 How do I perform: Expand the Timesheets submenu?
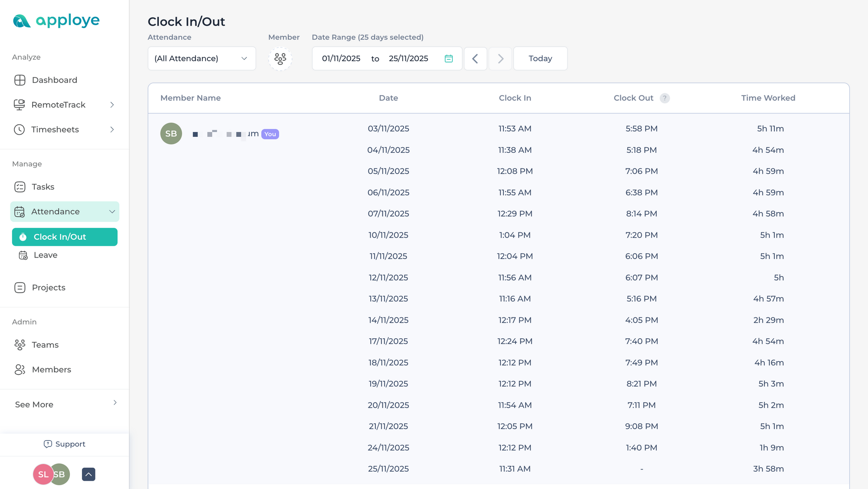tap(112, 129)
